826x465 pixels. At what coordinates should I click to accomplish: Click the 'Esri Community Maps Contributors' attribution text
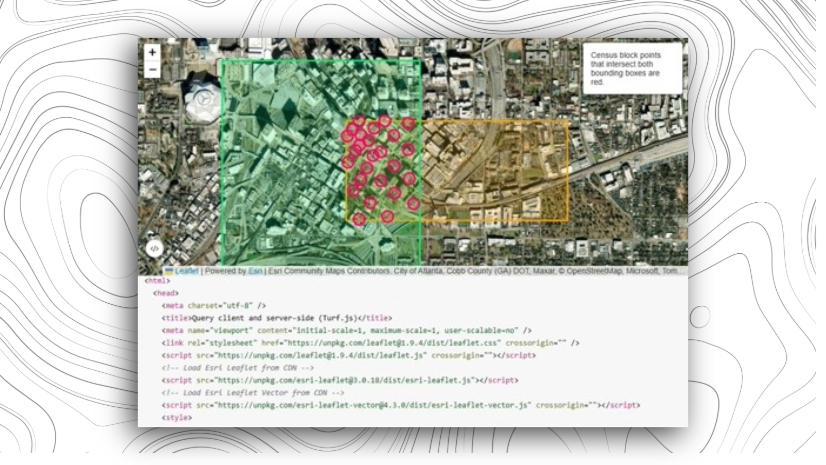click(x=329, y=271)
